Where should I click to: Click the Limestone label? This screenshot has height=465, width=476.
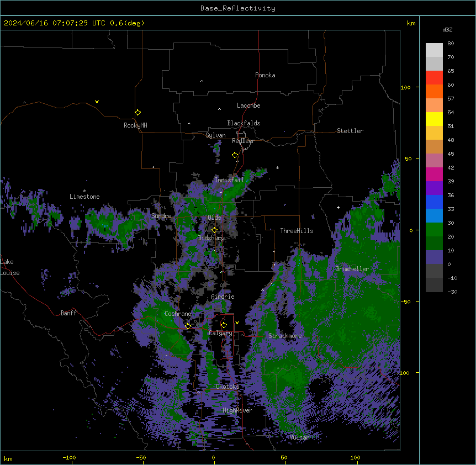[84, 197]
